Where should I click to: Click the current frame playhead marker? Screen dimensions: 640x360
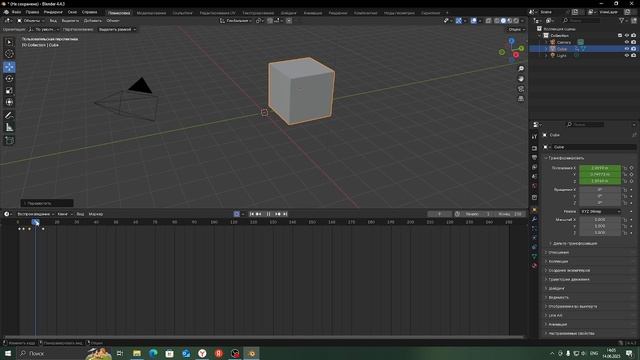point(36,222)
